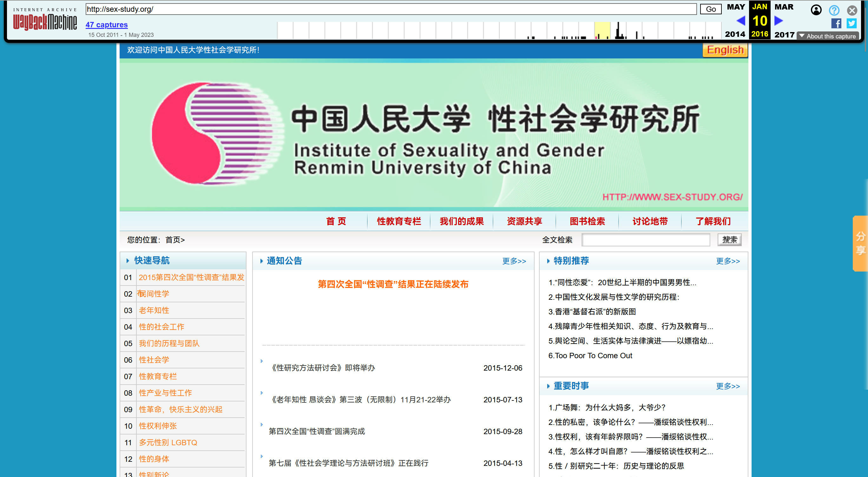Open quick nav item 性的社会工作
This screenshot has width=868, height=477.
pos(161,327)
